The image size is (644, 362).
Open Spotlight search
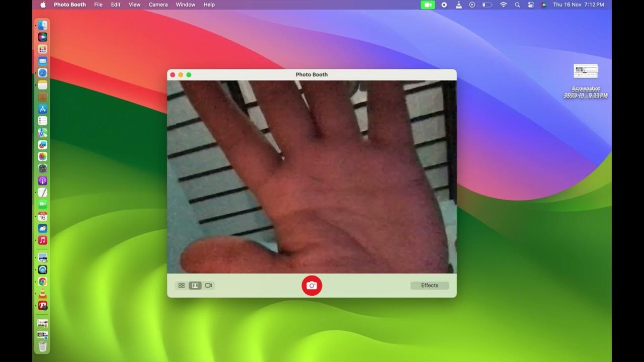(517, 5)
